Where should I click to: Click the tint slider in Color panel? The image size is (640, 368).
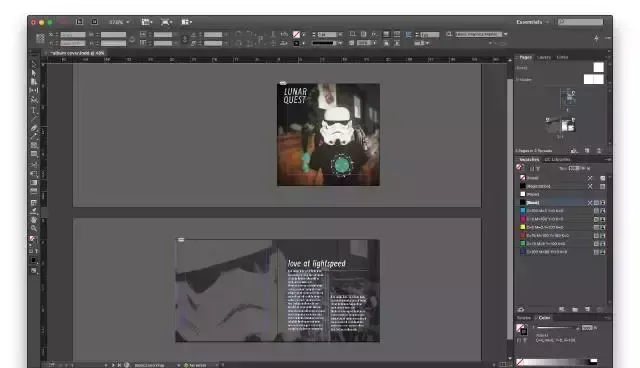558,328
